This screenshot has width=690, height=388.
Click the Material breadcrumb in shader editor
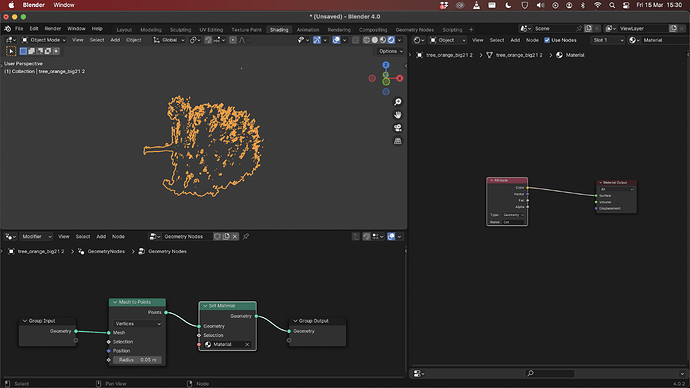(575, 55)
